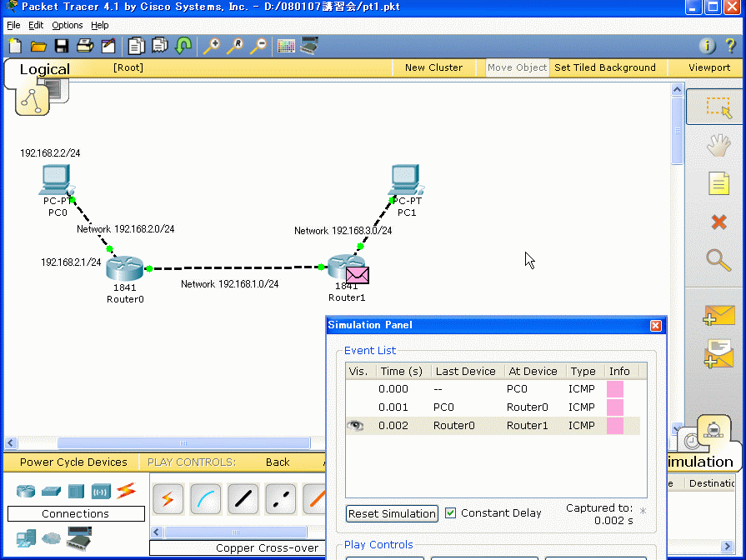Click the green Undo arrow icon
746x560 pixels.
(x=183, y=46)
